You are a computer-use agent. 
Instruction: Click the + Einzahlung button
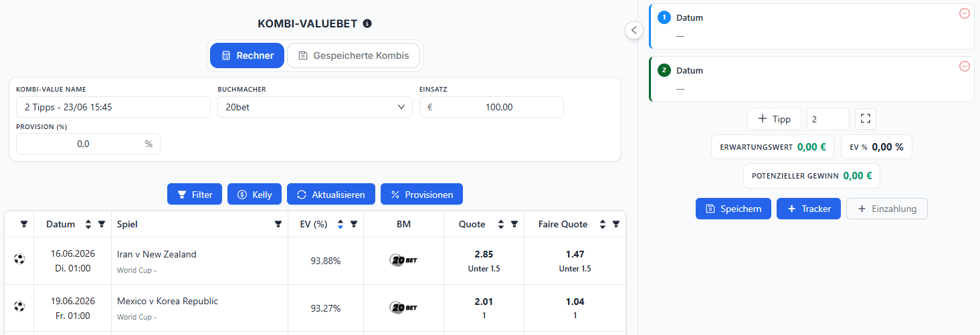tap(886, 209)
